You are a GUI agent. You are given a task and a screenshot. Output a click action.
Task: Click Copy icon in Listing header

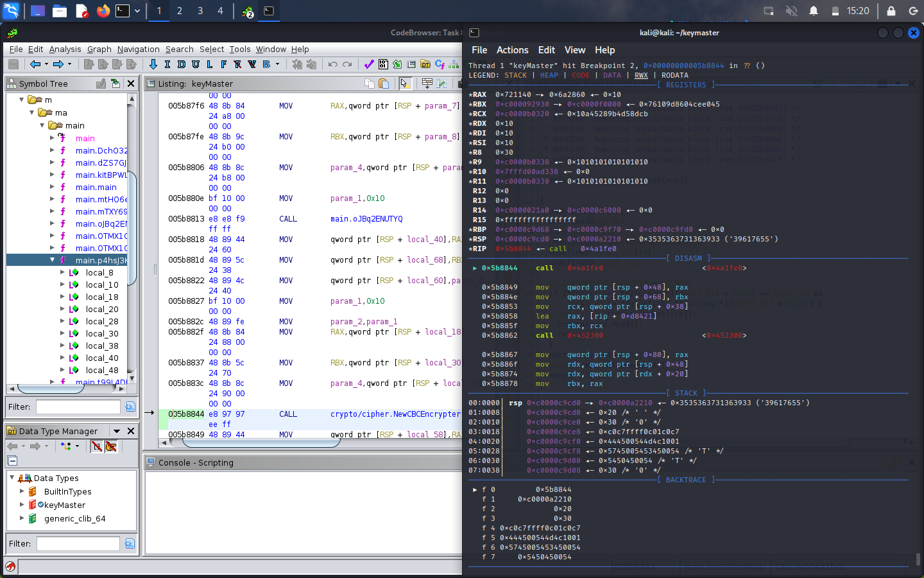[x=370, y=83]
